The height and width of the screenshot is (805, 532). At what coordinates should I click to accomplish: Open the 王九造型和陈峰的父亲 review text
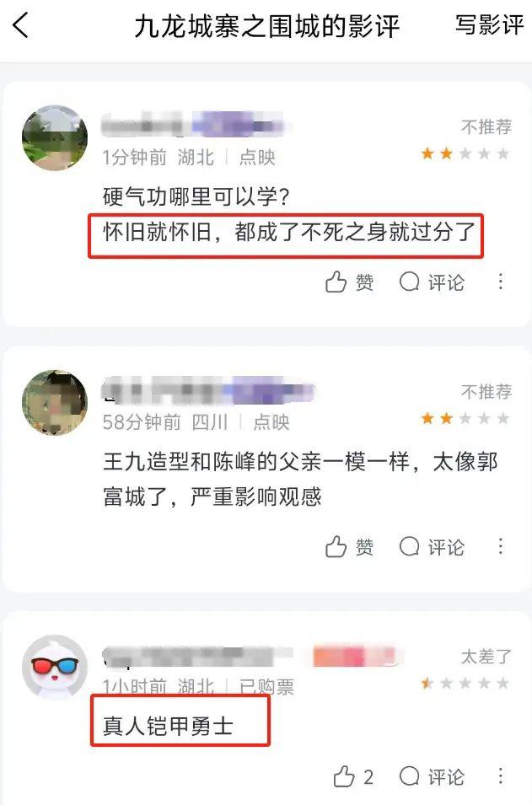click(300, 479)
